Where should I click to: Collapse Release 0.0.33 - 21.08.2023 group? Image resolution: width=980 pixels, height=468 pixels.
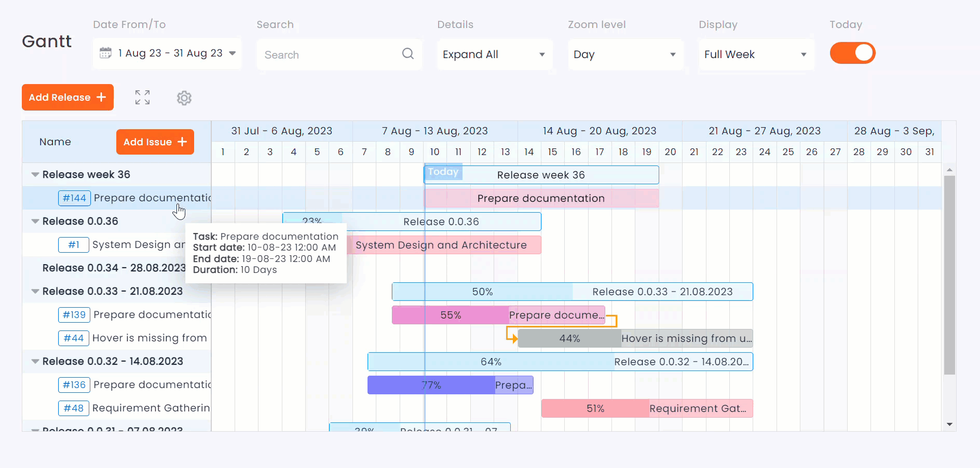tap(35, 292)
